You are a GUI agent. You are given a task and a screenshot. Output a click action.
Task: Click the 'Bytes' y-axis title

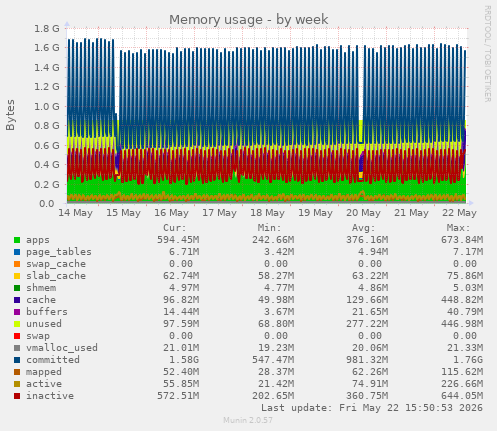tap(10, 115)
